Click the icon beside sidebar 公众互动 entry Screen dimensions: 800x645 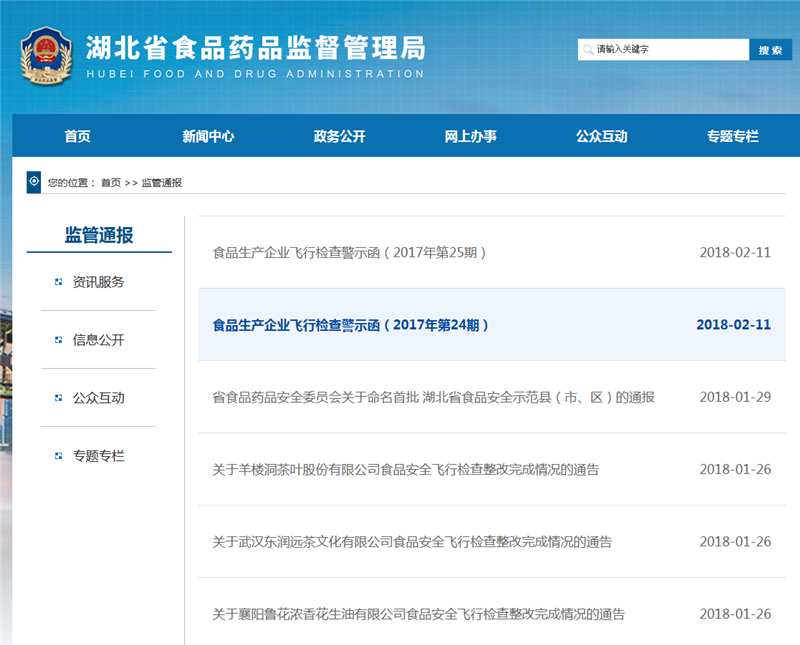point(57,398)
